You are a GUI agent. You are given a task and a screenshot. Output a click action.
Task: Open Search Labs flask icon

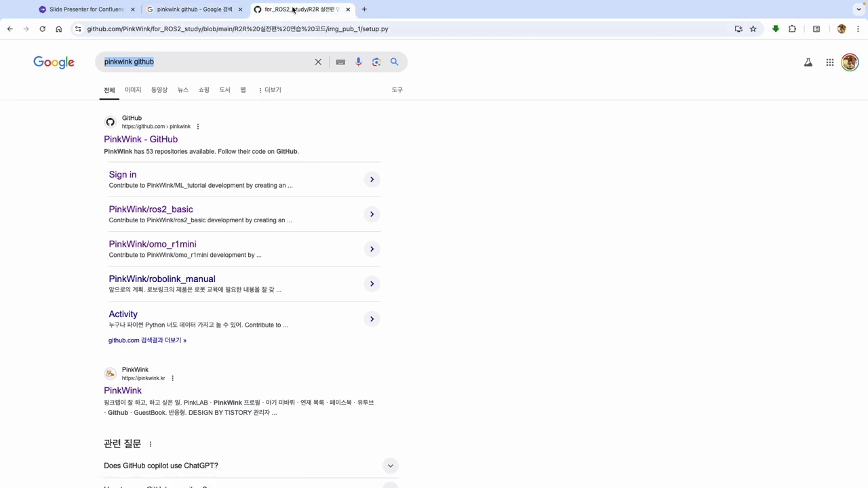pos(808,62)
